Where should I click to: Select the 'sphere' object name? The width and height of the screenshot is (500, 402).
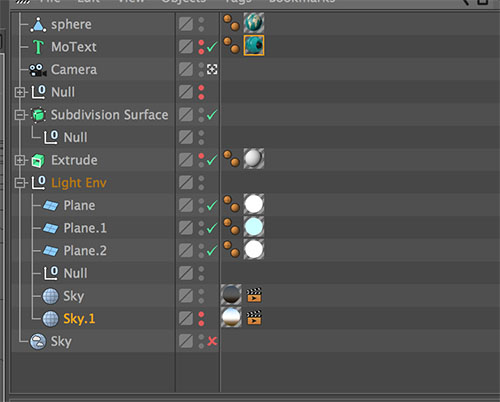(x=71, y=25)
